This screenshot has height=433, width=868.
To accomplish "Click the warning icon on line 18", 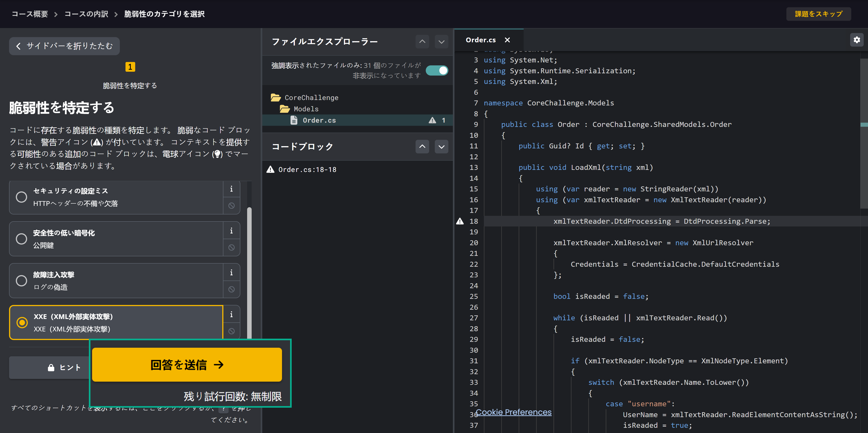I will click(460, 221).
